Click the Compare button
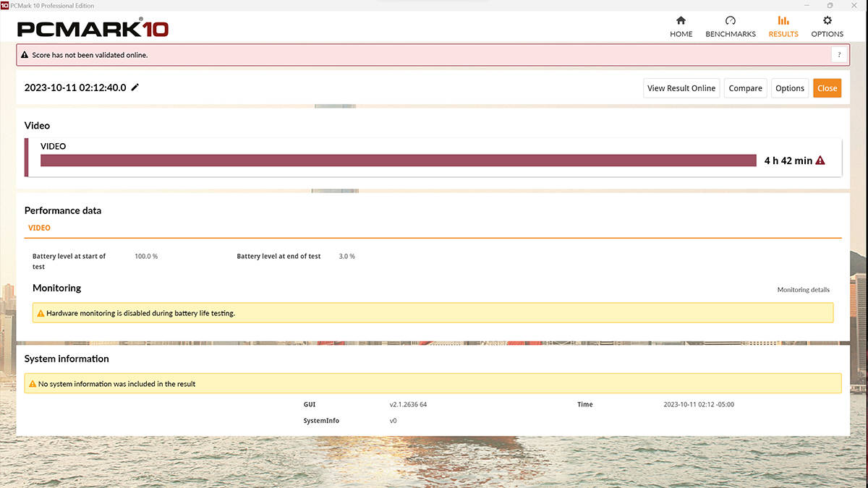Screen dimensions: 868x488 click(745, 88)
